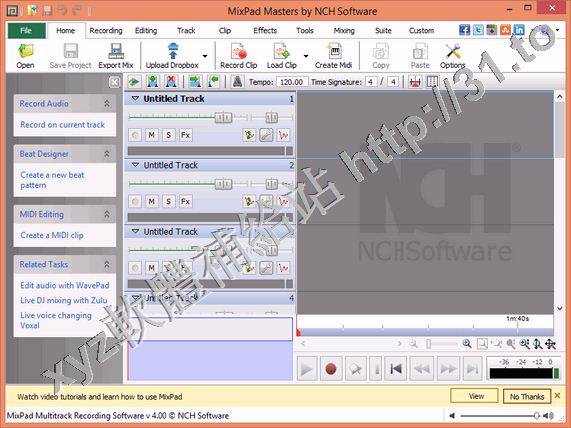Click the View tutorials button
Screen dimensions: 571x428
[474, 396]
